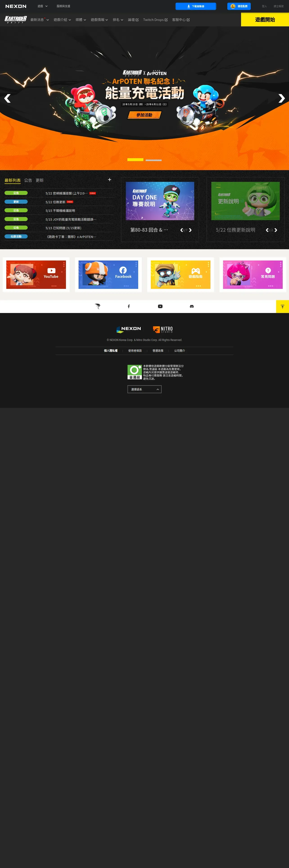Expand the 排名 navigation menu
The height and width of the screenshot is (868, 289).
(x=118, y=20)
